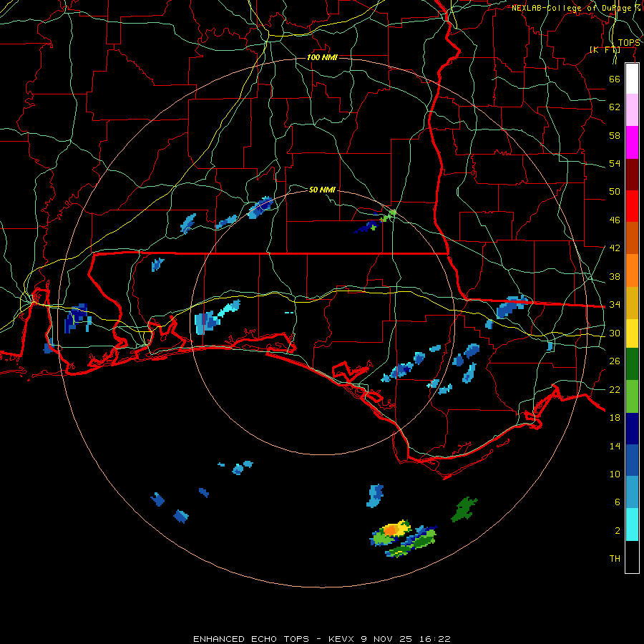
Task: Click legend value '58'
Action: pyautogui.click(x=615, y=135)
